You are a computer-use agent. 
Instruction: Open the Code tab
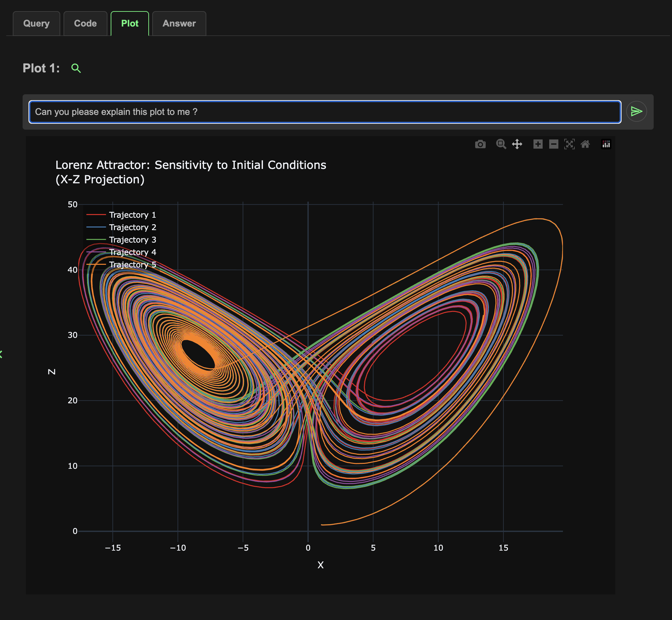coord(85,24)
